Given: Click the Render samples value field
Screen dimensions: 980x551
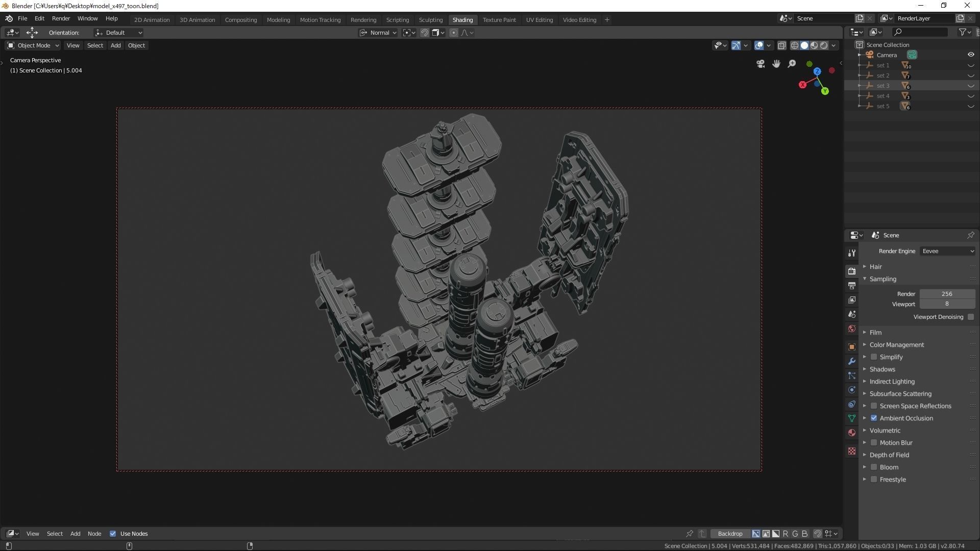Looking at the screenshot, I should click(947, 294).
